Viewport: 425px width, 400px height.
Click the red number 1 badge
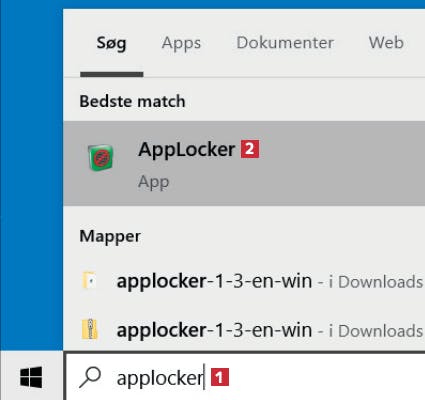pos(220,377)
